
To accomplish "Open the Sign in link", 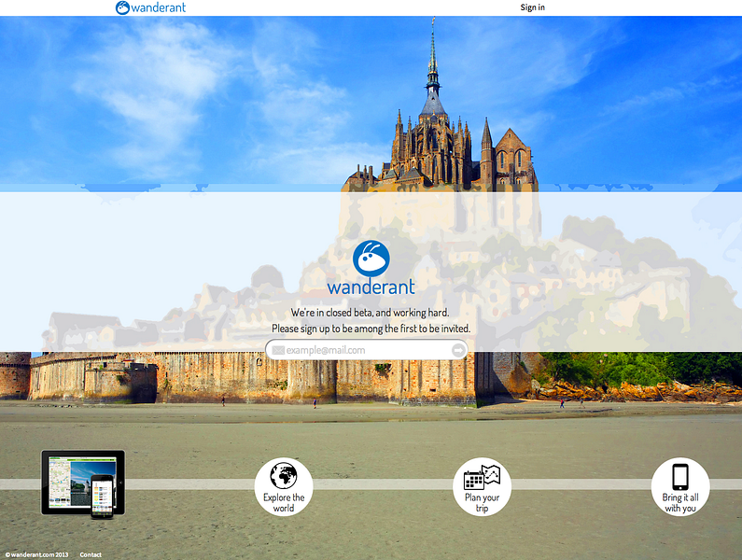I will click(x=532, y=7).
